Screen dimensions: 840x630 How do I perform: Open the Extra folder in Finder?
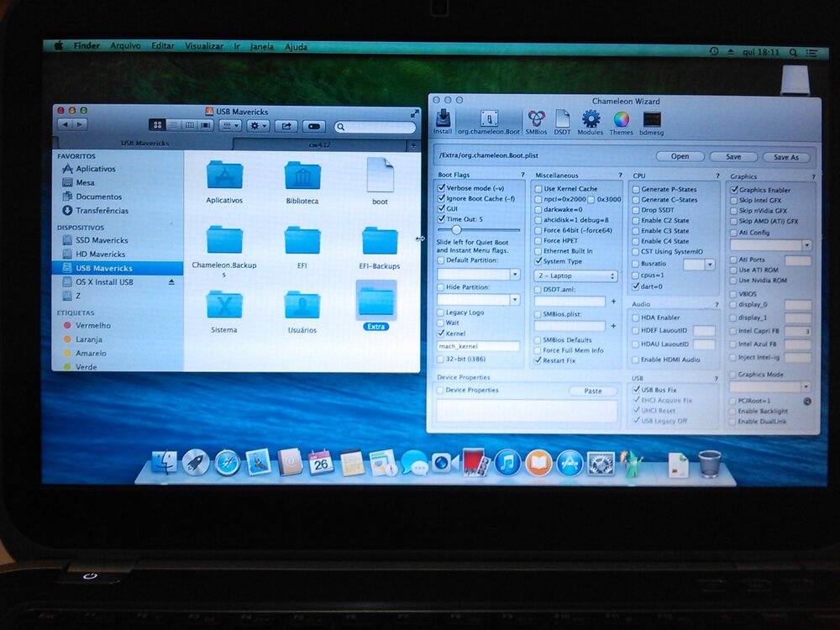click(376, 304)
